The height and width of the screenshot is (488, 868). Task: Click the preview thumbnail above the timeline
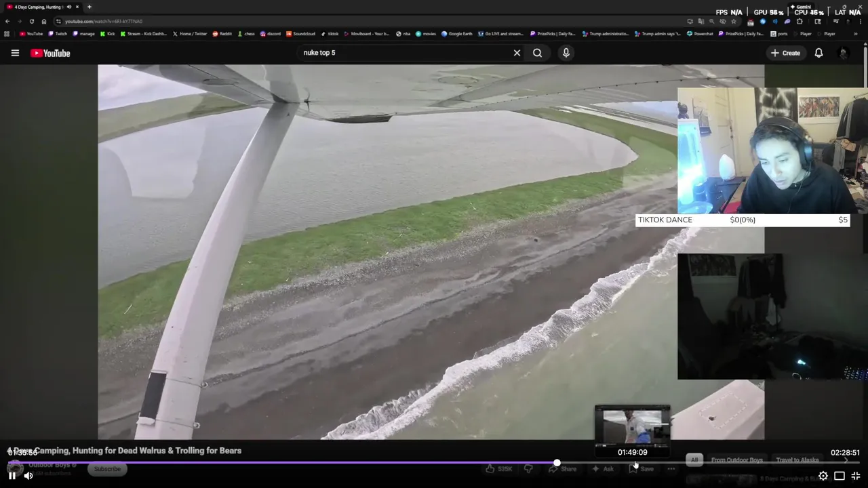[x=632, y=426]
